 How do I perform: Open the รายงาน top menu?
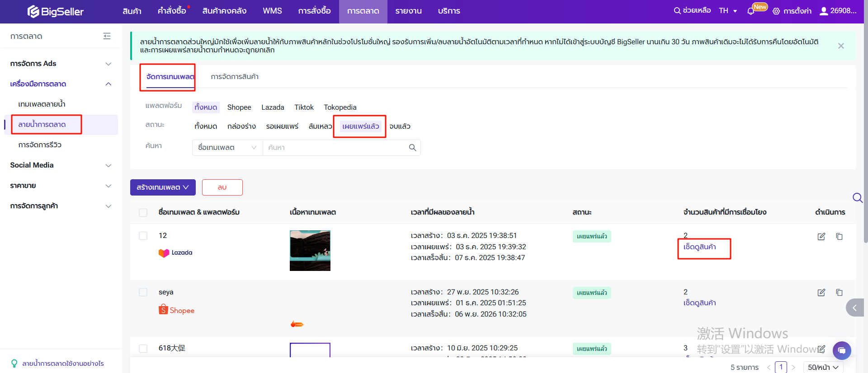[408, 11]
